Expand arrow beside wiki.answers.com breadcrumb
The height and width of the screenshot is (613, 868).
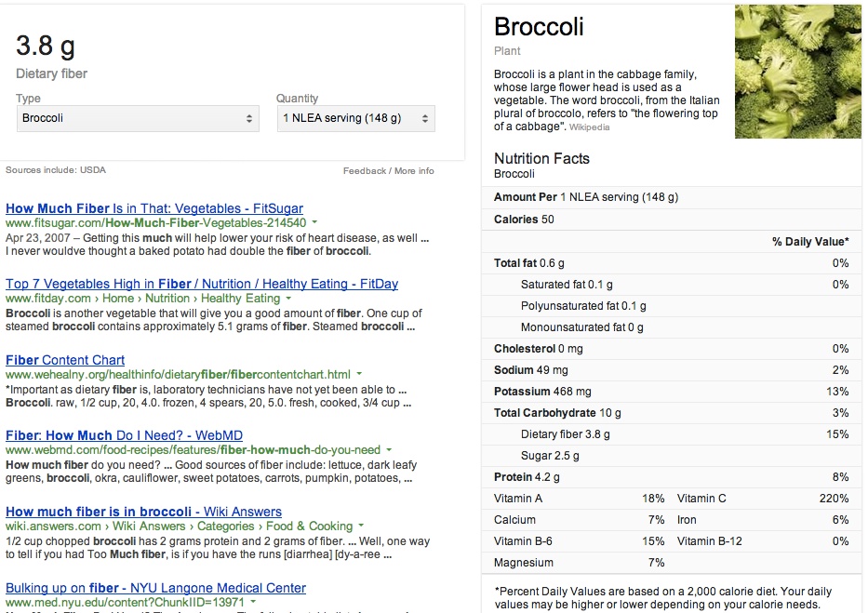[x=362, y=526]
